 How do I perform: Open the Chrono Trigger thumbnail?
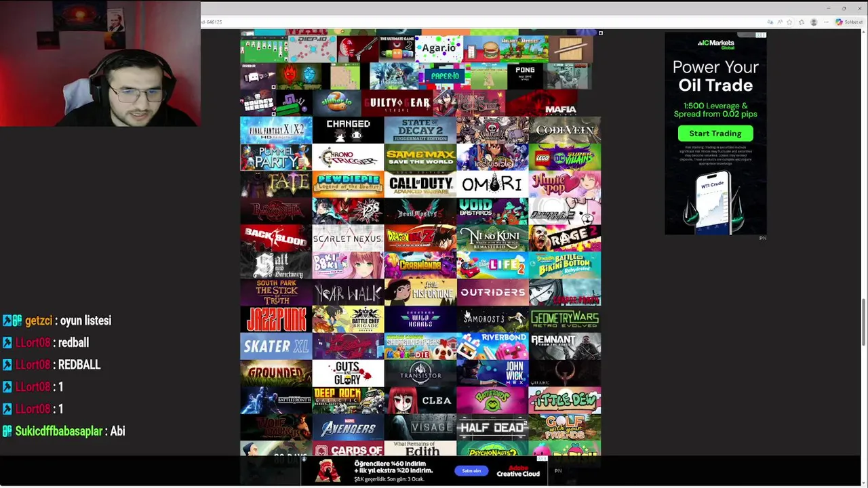348,157
